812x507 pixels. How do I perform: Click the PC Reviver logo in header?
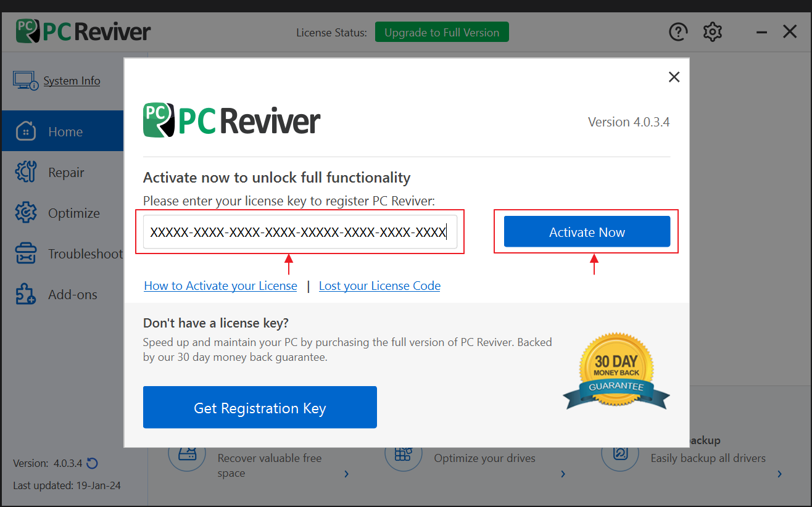tap(83, 31)
